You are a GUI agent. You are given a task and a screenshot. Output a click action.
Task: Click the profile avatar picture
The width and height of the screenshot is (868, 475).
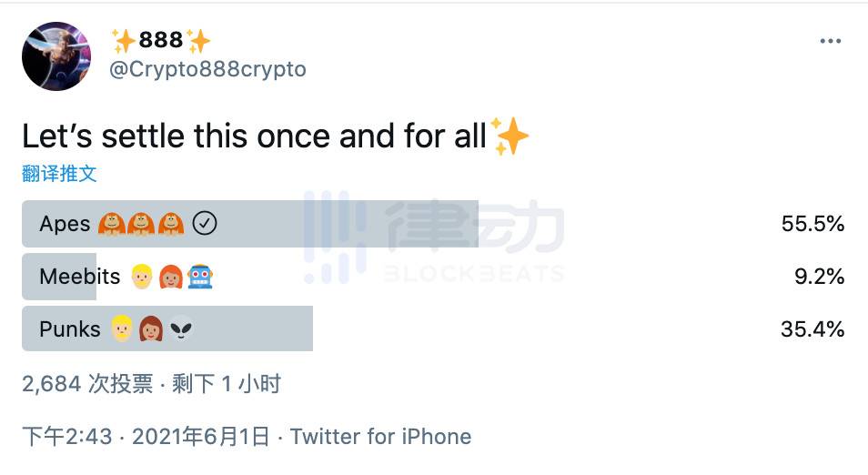(56, 56)
